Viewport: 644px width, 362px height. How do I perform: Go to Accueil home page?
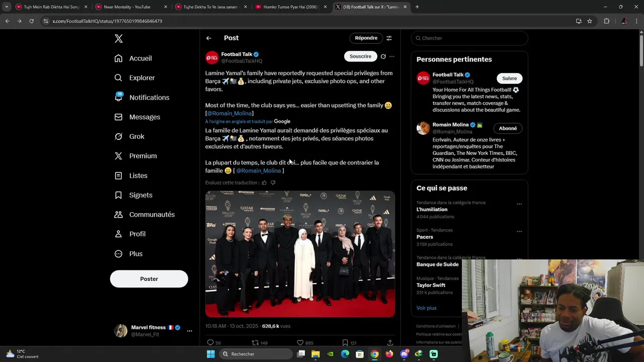tap(133, 58)
